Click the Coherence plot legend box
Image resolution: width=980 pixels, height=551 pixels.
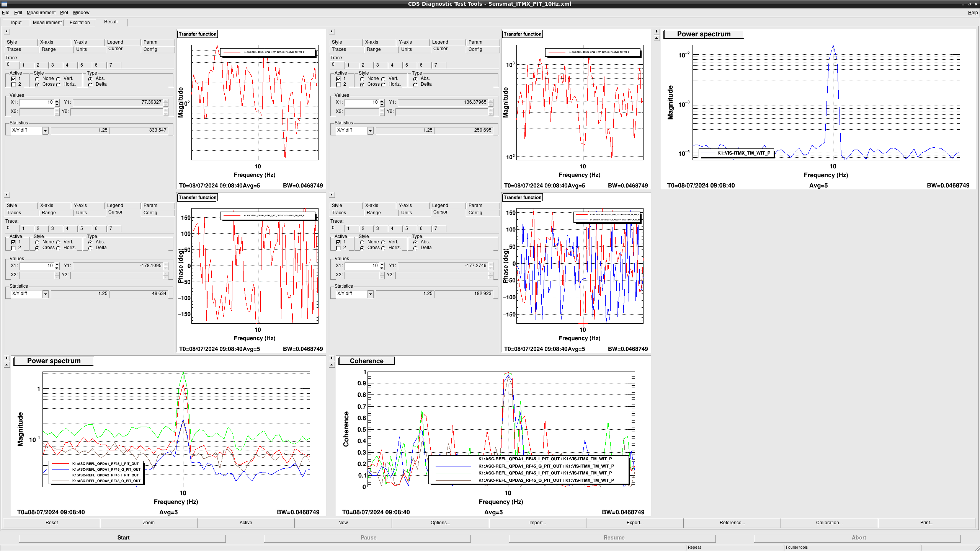pos(529,469)
